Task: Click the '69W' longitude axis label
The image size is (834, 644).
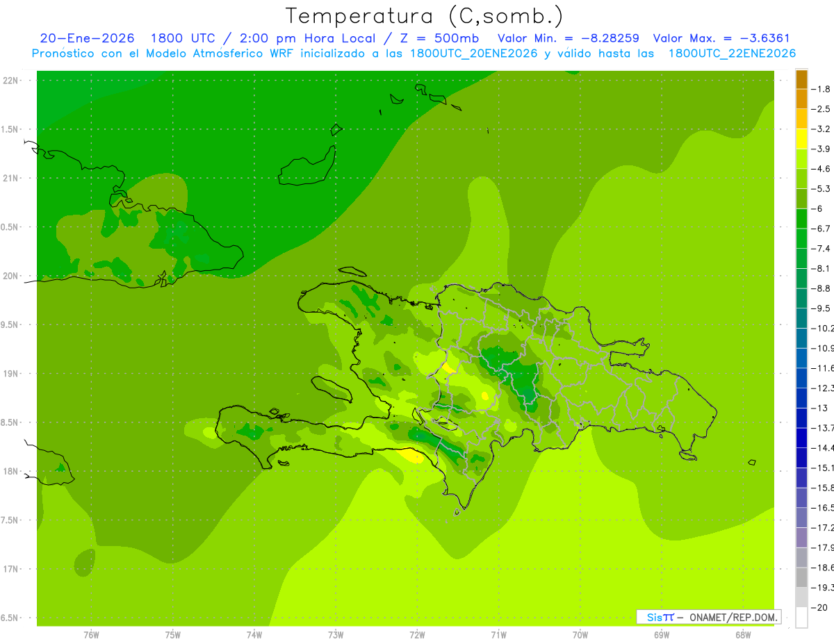Action: click(662, 634)
